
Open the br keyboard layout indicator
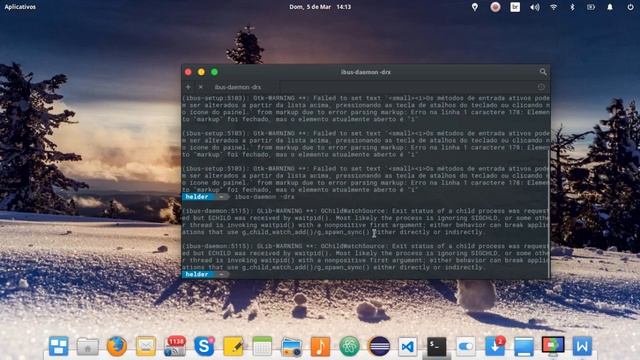[515, 7]
